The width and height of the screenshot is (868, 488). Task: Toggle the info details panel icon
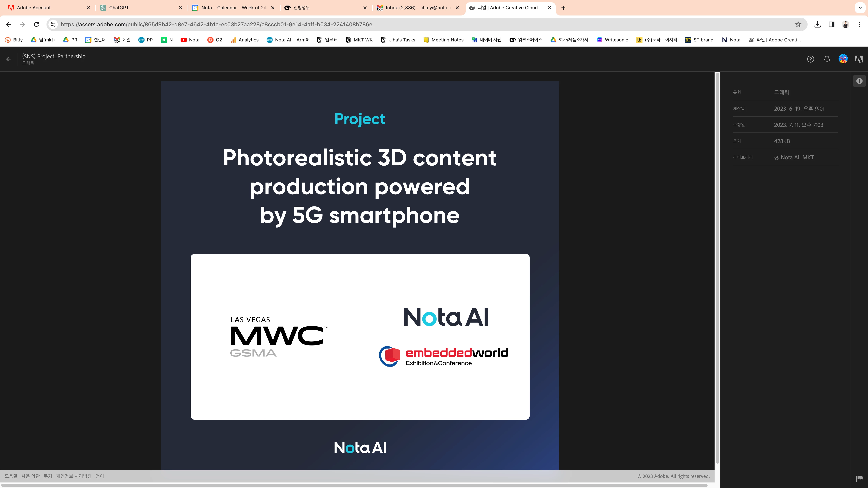[859, 81]
